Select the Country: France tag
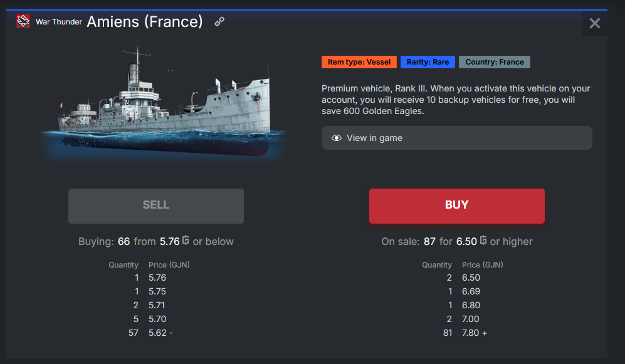Image resolution: width=625 pixels, height=364 pixels. click(495, 62)
